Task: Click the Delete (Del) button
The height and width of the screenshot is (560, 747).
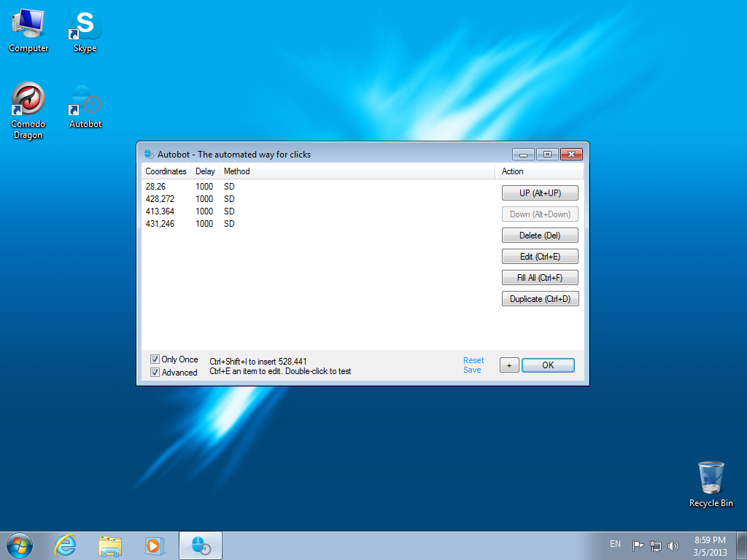Action: click(541, 236)
